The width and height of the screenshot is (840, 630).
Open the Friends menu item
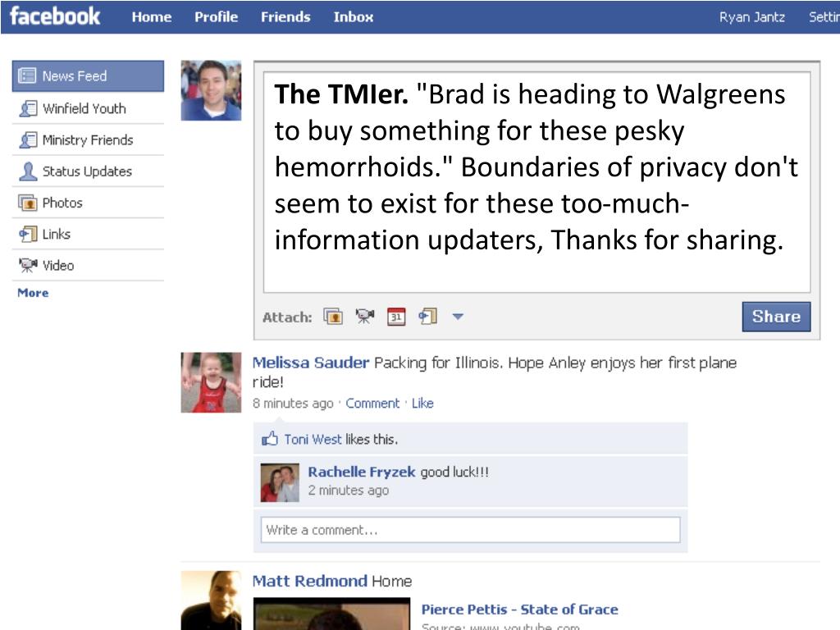click(285, 17)
